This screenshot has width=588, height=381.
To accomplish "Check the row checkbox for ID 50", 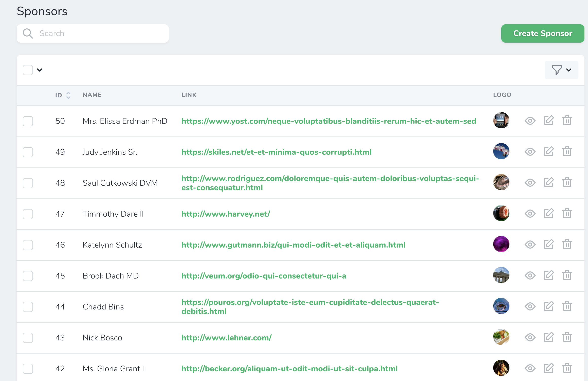I will point(28,121).
